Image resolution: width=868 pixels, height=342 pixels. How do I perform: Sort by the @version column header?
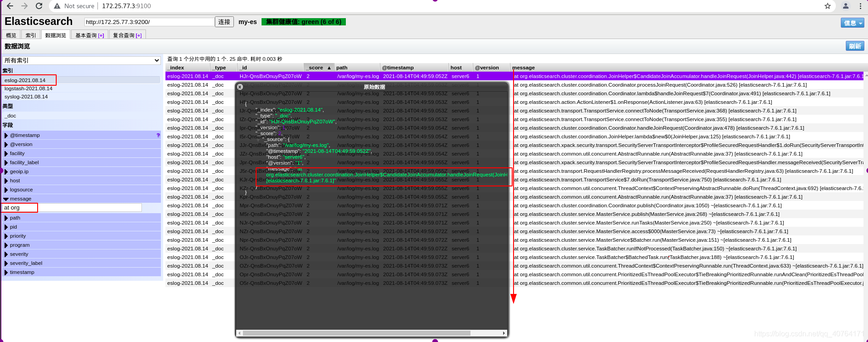492,68
